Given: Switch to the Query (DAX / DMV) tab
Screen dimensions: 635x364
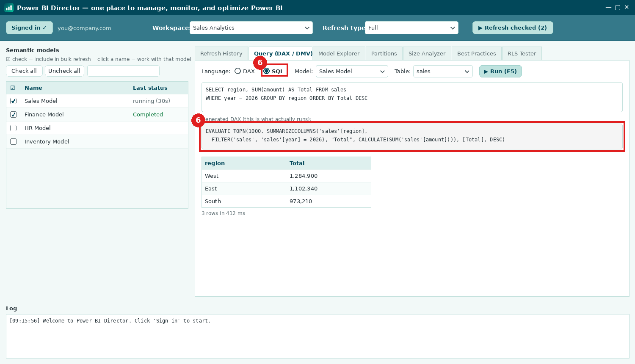Looking at the screenshot, I should (281, 53).
